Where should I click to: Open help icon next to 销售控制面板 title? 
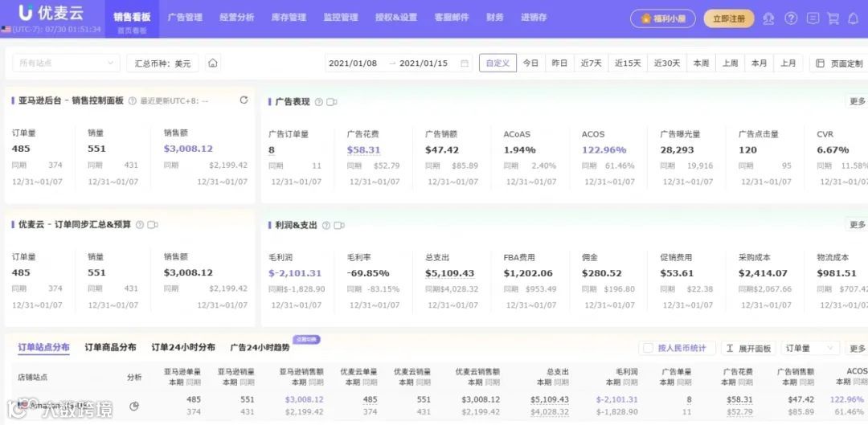[133, 100]
